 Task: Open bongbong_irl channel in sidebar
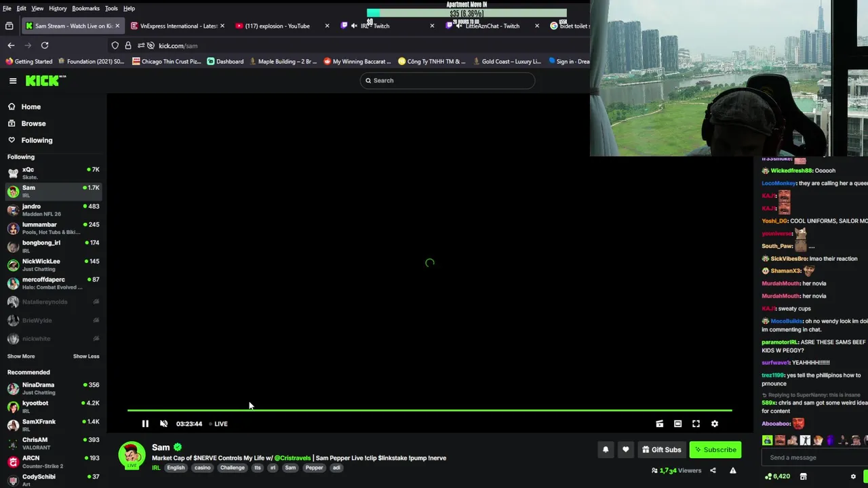(x=53, y=247)
